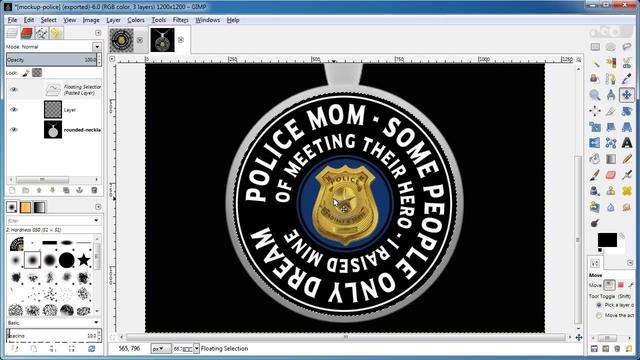Open brushes dock configuration menu
The width and height of the screenshot is (640, 360).
click(x=98, y=207)
